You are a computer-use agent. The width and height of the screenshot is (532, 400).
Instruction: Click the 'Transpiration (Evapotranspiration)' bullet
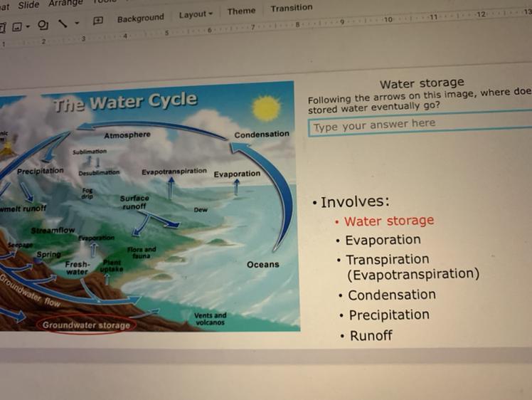(413, 267)
